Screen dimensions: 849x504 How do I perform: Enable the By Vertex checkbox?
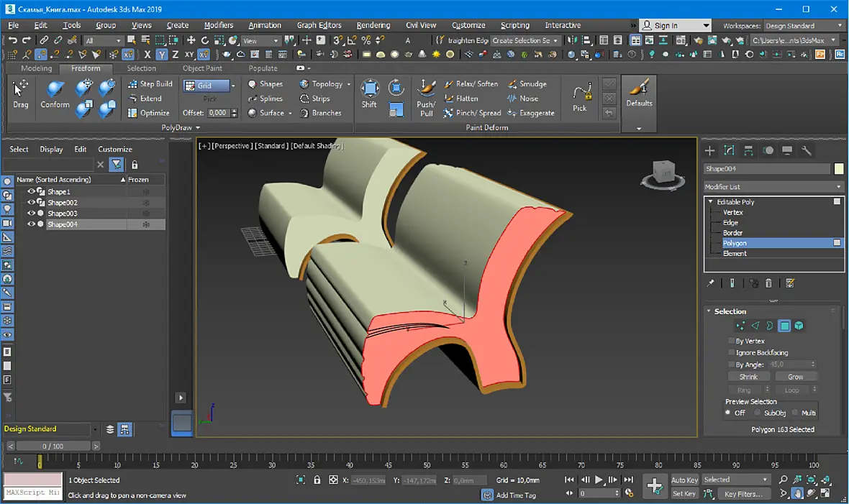click(731, 341)
